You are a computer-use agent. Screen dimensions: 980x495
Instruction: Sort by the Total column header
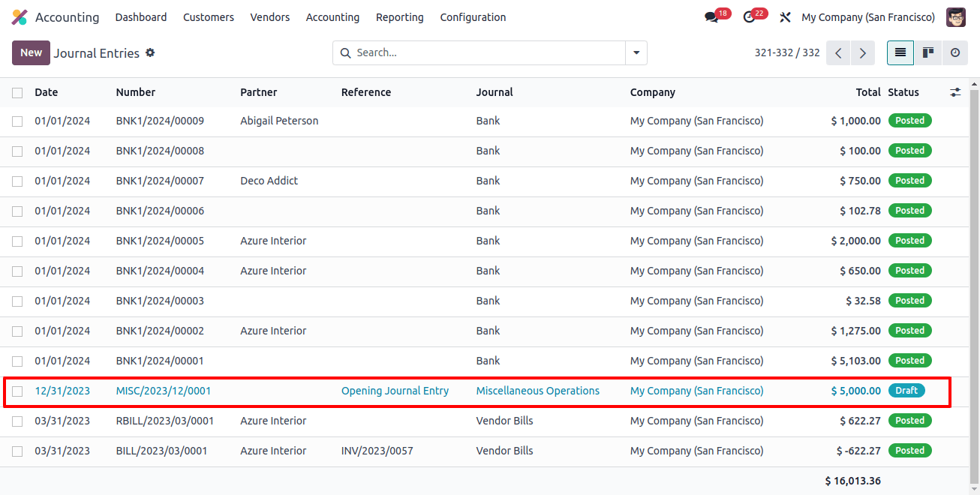point(868,92)
